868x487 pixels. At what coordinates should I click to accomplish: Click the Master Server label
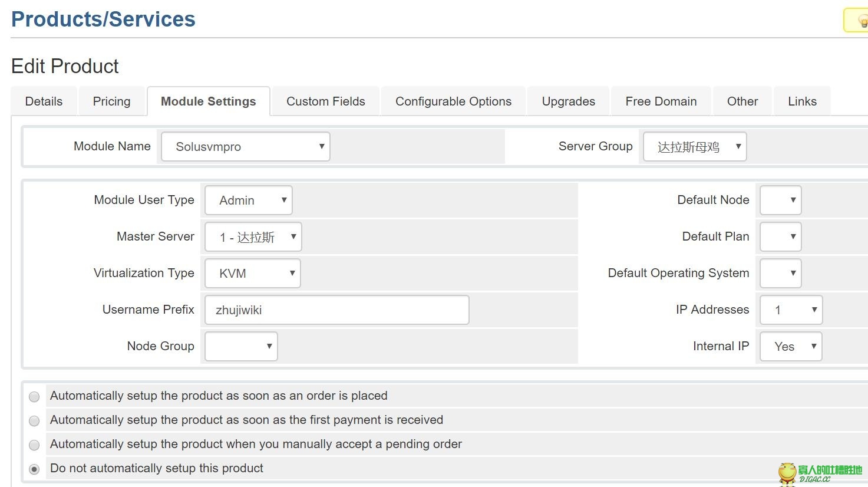click(156, 236)
